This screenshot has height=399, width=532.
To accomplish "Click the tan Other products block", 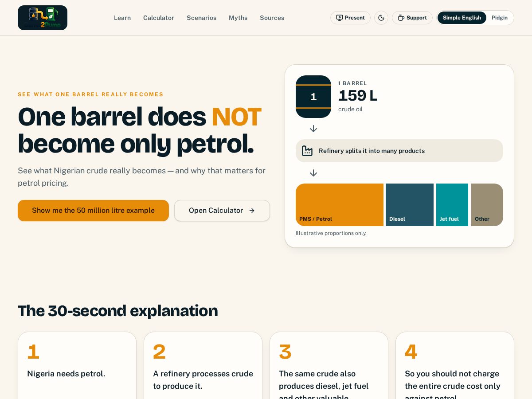I will 487,205.
